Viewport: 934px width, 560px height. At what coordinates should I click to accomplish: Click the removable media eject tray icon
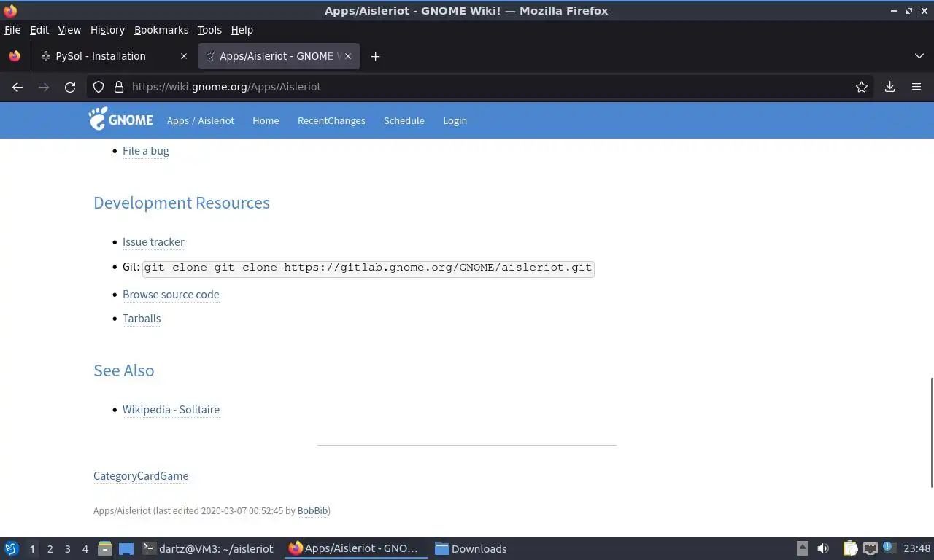click(x=803, y=548)
